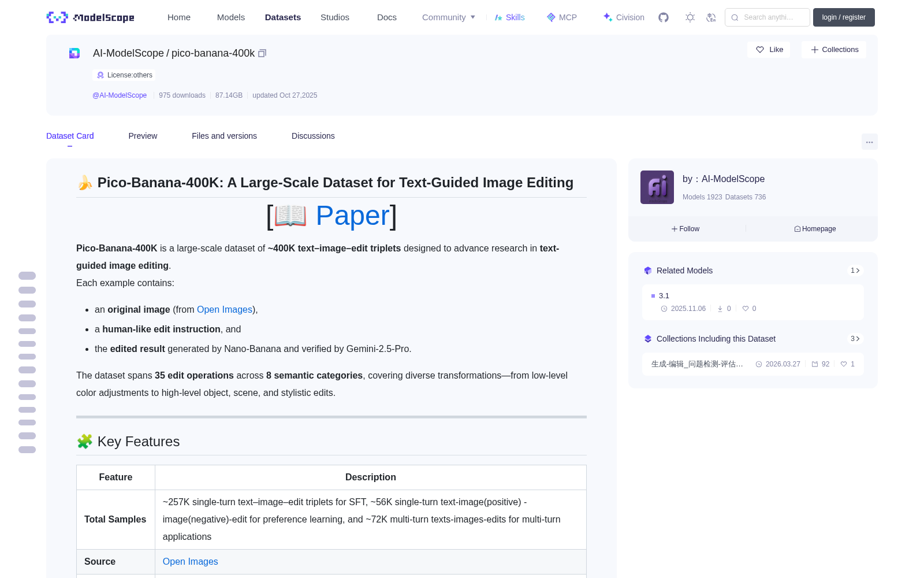Click the by: AI-ModelScope publisher name
The image size is (924, 578).
coord(724,179)
